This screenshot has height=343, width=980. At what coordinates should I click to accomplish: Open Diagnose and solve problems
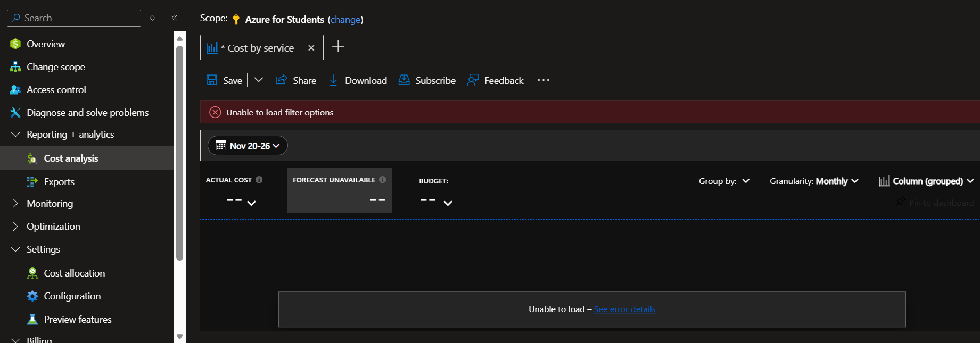coord(87,113)
